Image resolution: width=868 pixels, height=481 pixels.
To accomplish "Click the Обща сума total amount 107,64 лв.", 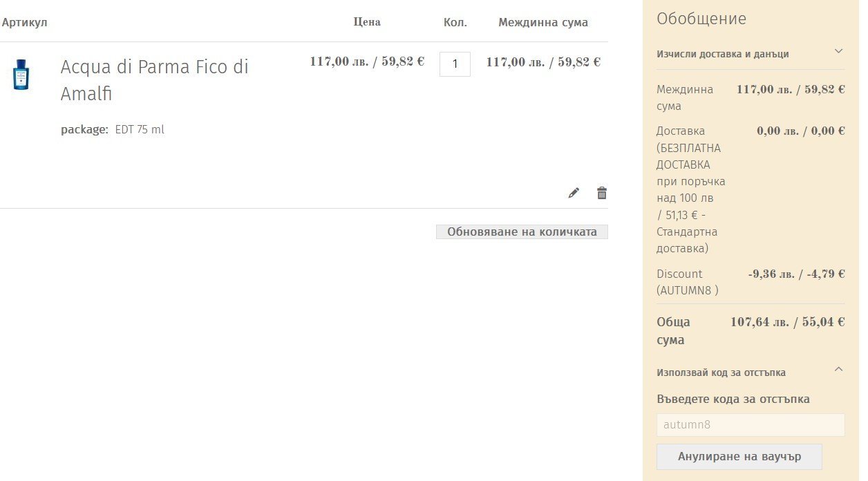I will 787,322.
